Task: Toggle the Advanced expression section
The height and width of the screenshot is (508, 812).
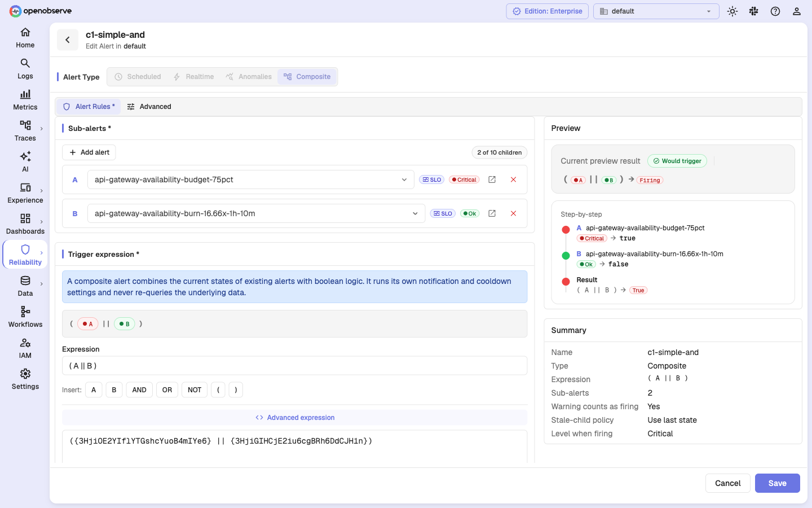Action: point(294,418)
